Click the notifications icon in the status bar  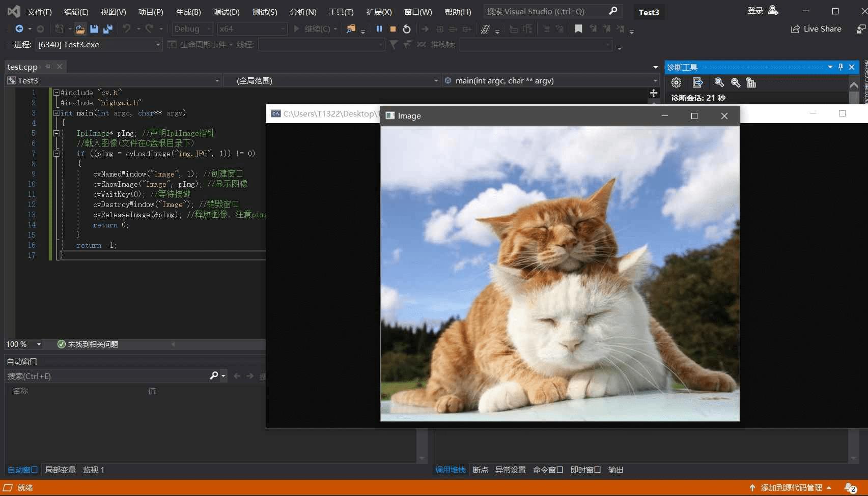coord(851,488)
